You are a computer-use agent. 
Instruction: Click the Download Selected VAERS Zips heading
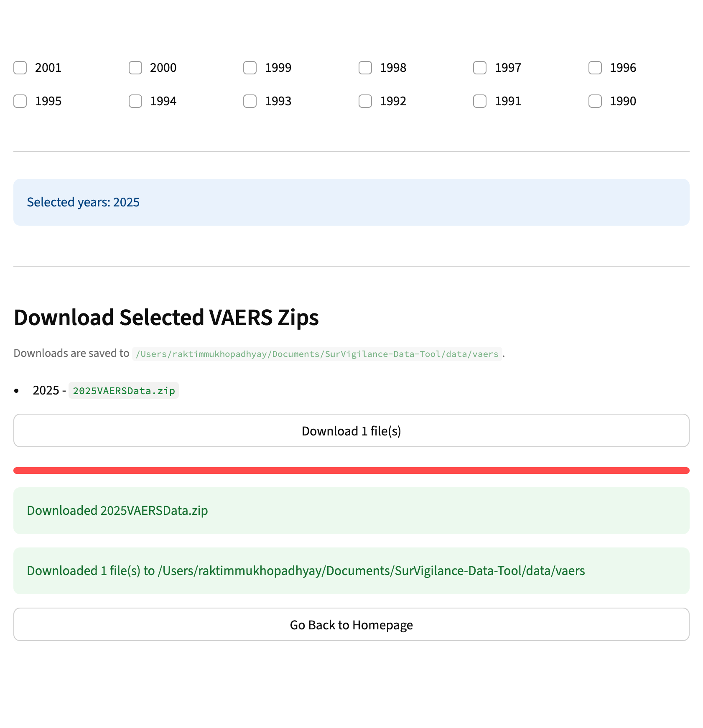pyautogui.click(x=166, y=318)
